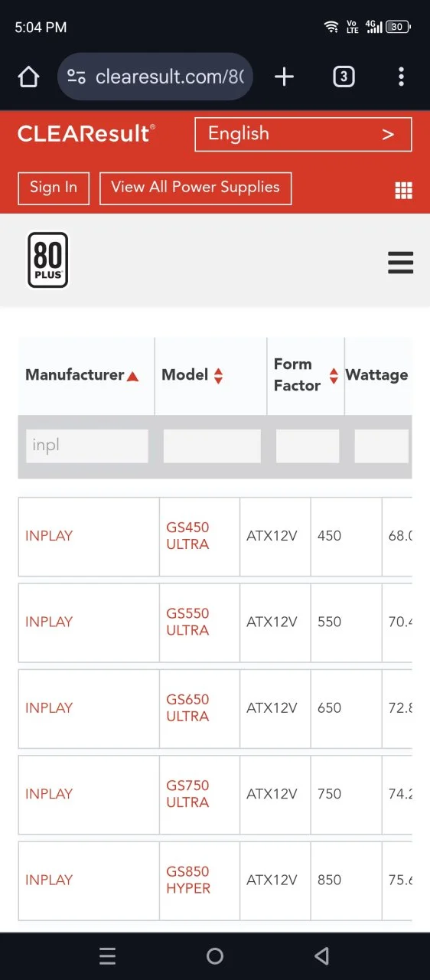Sort table by Form Factor column arrows

coord(334,376)
